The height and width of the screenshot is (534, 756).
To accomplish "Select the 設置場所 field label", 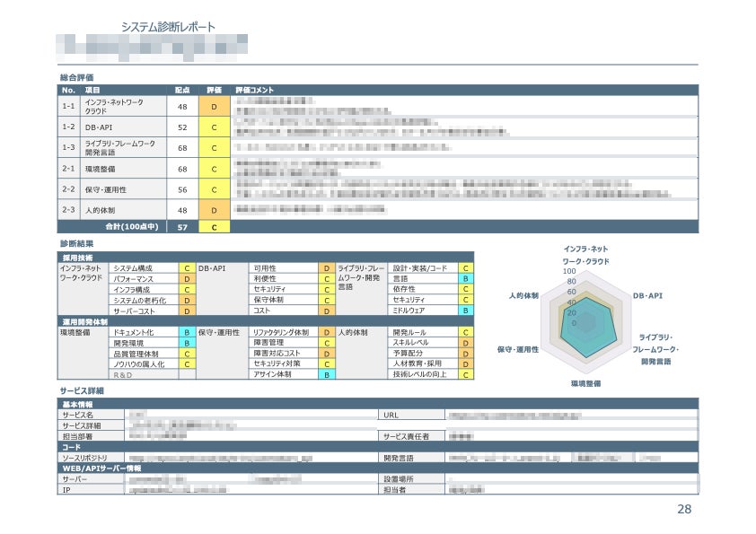I will 399,479.
